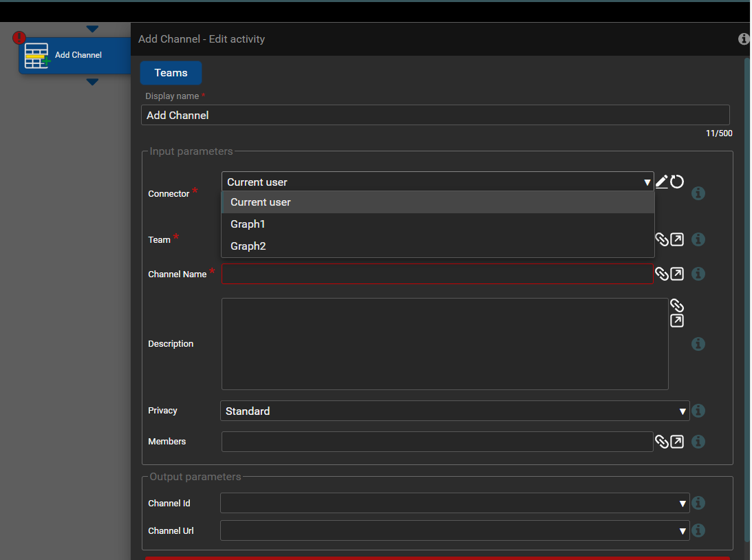Click into the Channel Name field

tap(437, 274)
